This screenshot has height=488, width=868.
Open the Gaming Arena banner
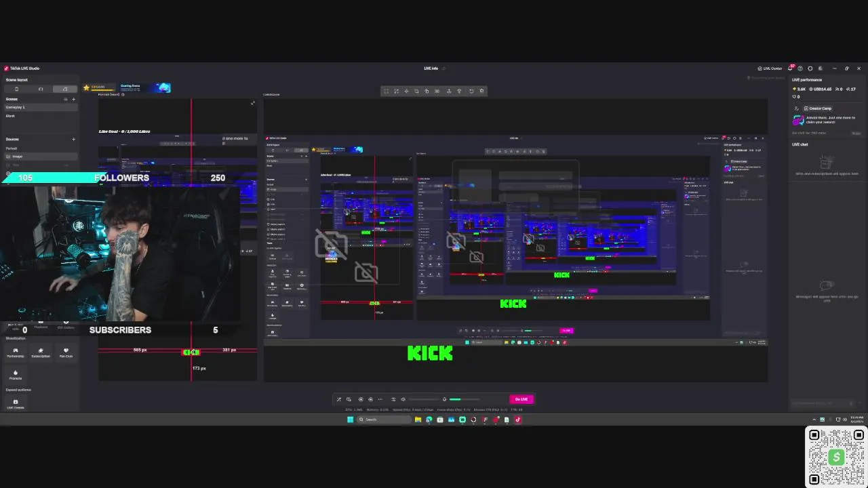coord(145,87)
